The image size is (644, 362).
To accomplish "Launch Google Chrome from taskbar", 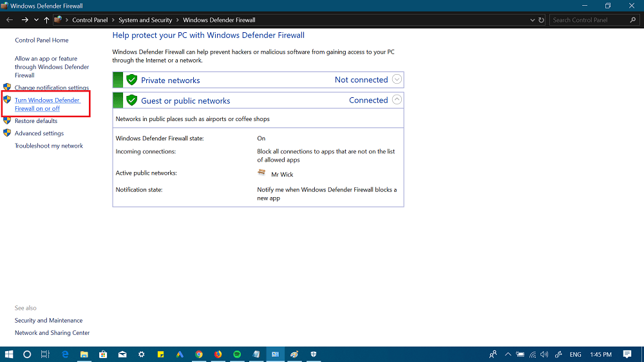I will tap(199, 354).
